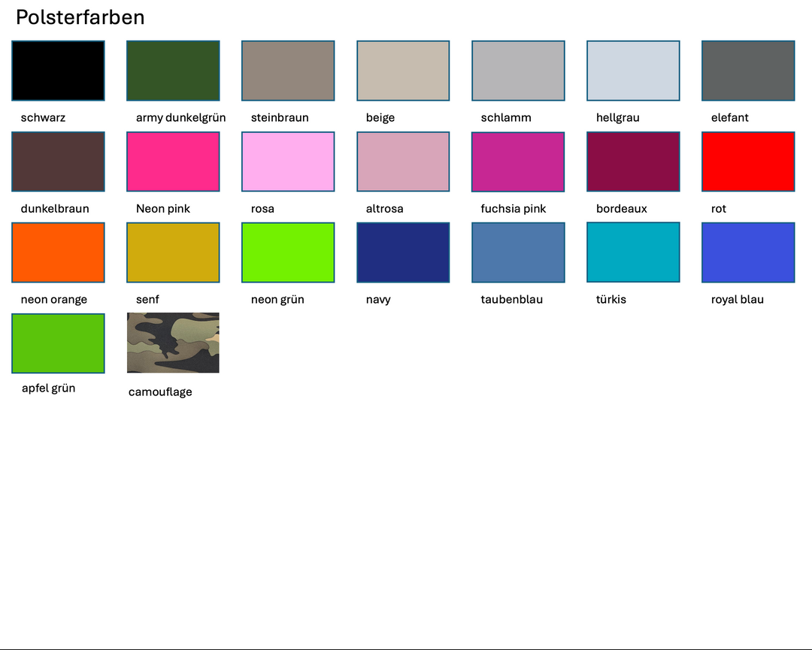This screenshot has height=650, width=812.
Task: Click the 'navy' label text
Action: click(378, 300)
